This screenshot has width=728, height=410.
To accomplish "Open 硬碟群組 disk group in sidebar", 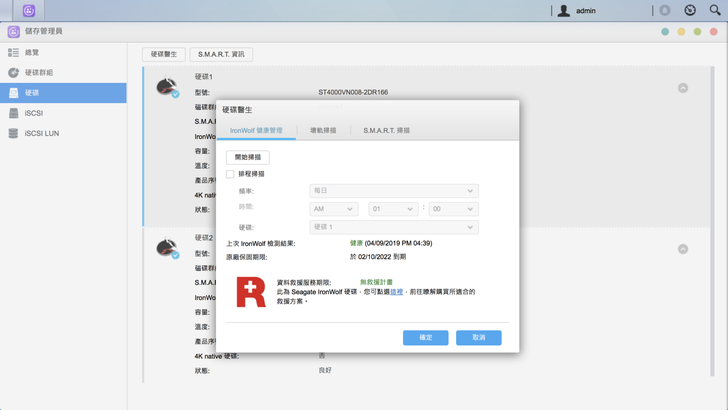I will [x=38, y=73].
